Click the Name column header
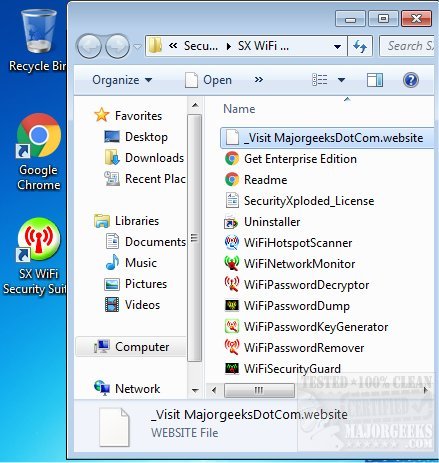Viewport: 439px width, 463px height. 239,109
